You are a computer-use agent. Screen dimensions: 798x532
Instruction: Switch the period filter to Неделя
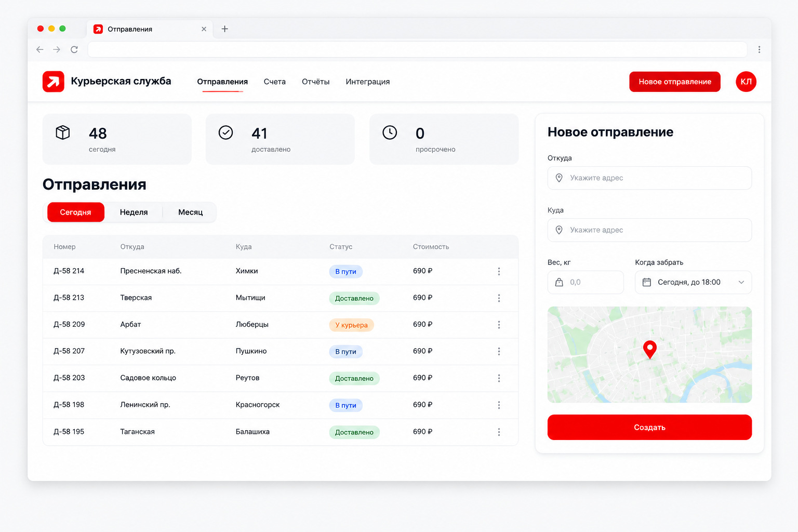[134, 212]
